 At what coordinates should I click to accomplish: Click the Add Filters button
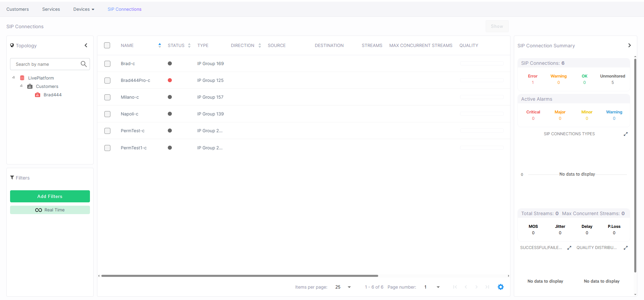point(50,196)
